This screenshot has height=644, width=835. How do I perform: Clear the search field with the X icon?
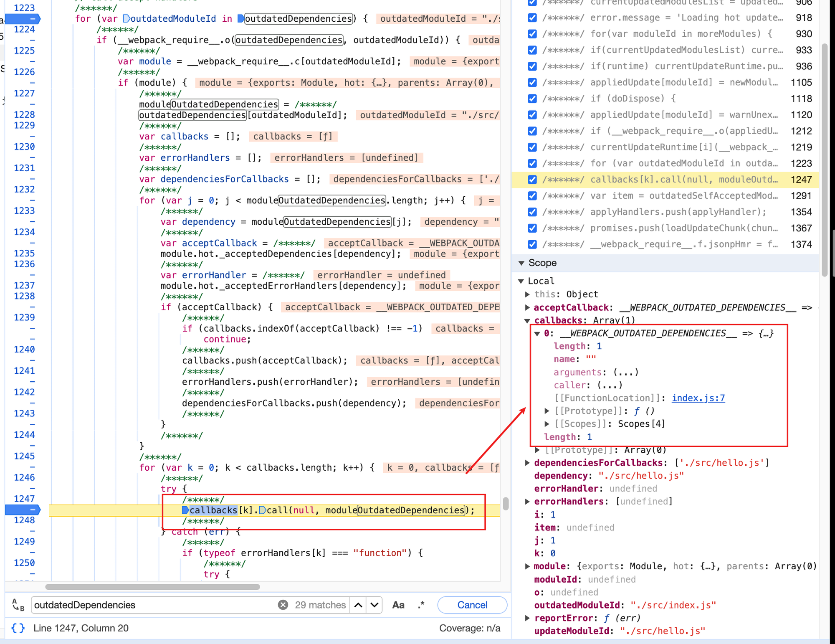point(283,605)
